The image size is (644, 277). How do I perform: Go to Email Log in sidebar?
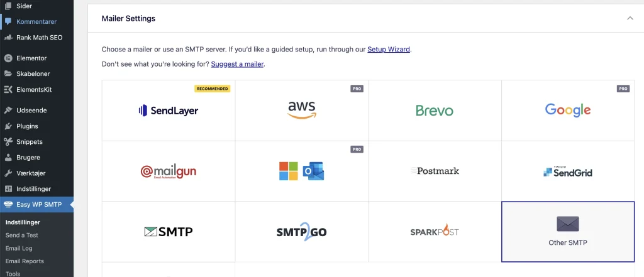click(19, 248)
